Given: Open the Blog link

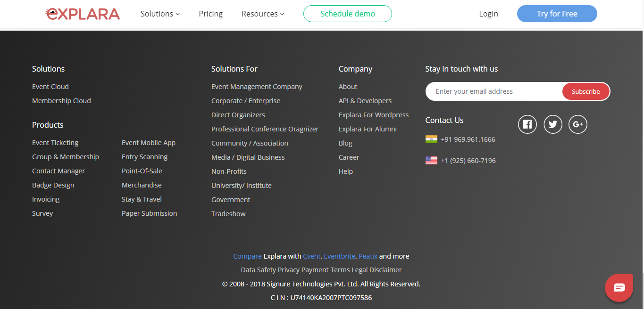Looking at the screenshot, I should tap(345, 143).
